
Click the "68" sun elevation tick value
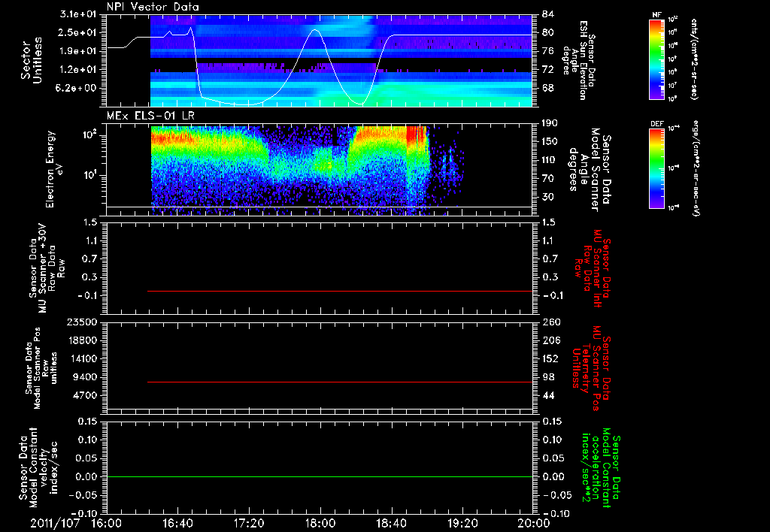(x=548, y=89)
